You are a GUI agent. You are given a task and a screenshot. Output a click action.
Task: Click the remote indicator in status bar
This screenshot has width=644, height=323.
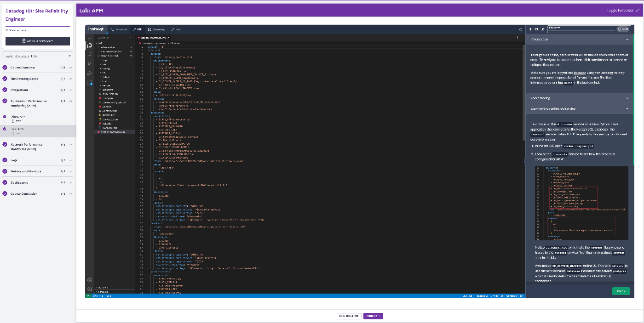point(89,295)
